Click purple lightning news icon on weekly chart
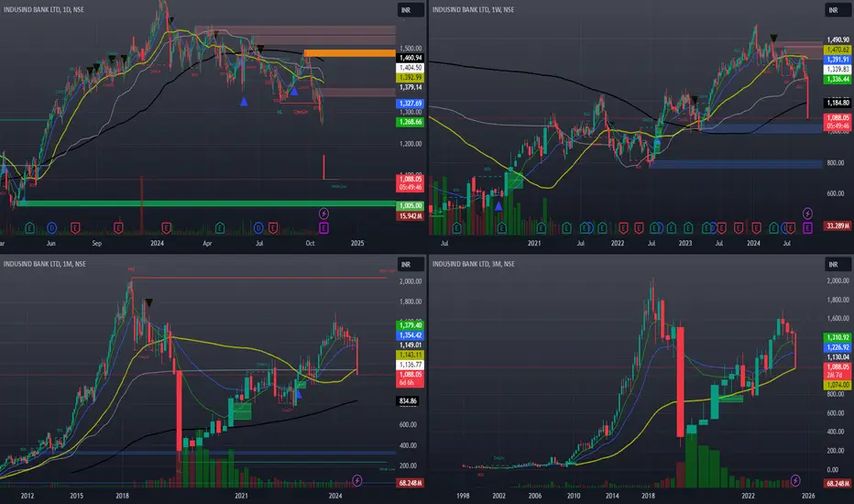 (x=807, y=213)
